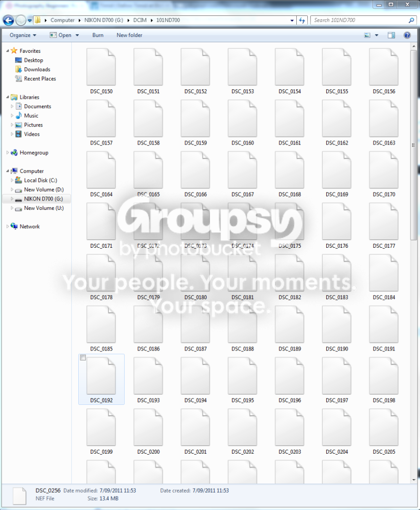Tick the checkbox on DSC_0192
Screen dimensions: 420x510
83,358
